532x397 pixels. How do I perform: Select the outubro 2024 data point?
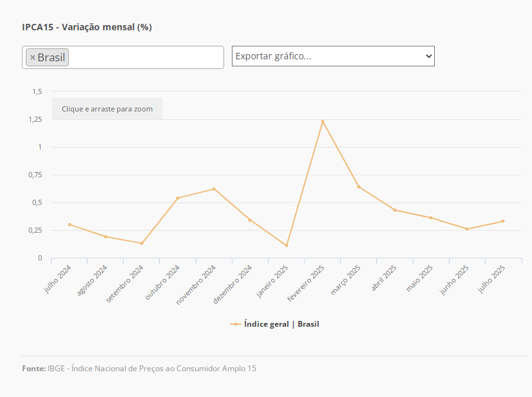[178, 198]
